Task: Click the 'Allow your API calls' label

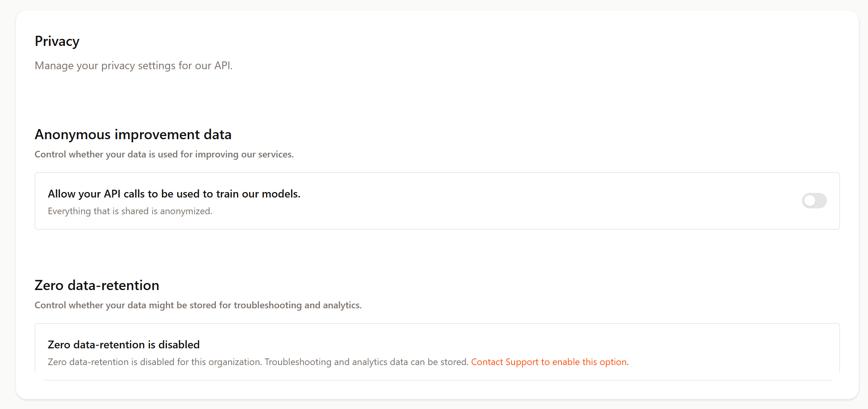Action: pos(174,194)
